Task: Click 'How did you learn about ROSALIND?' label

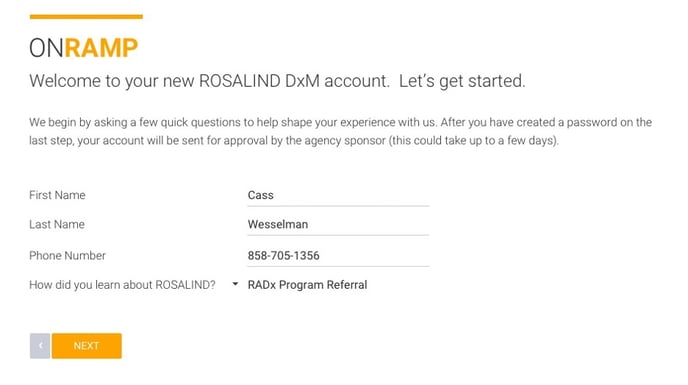Action: [122, 285]
